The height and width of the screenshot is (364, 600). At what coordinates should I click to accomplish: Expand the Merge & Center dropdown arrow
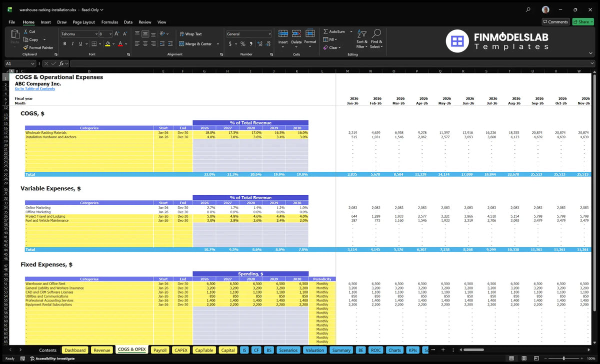coord(218,44)
